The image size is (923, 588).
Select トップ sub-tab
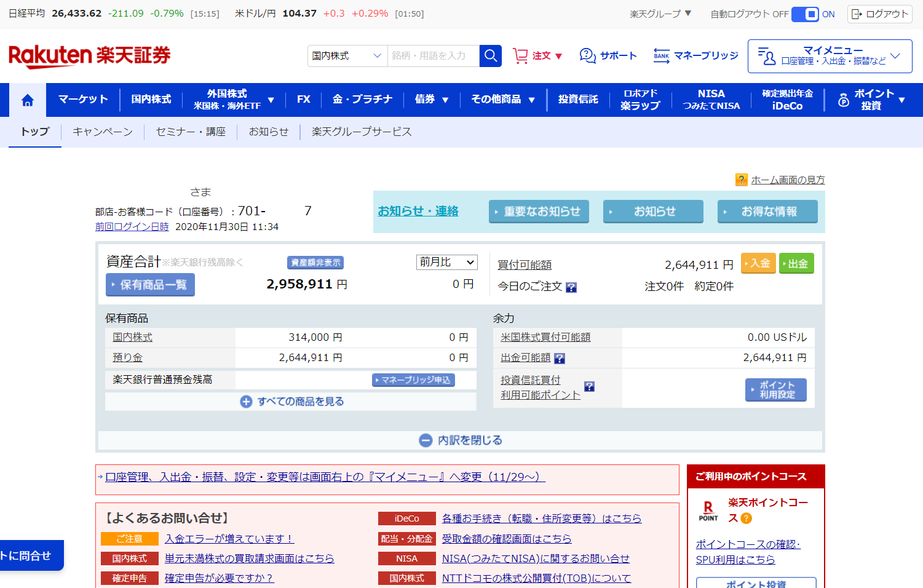point(35,132)
